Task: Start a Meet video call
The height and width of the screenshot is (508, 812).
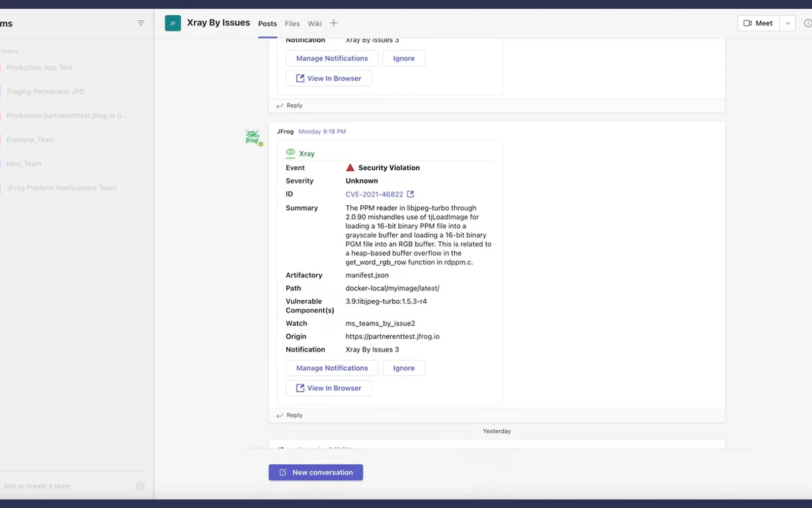Action: pos(758,23)
